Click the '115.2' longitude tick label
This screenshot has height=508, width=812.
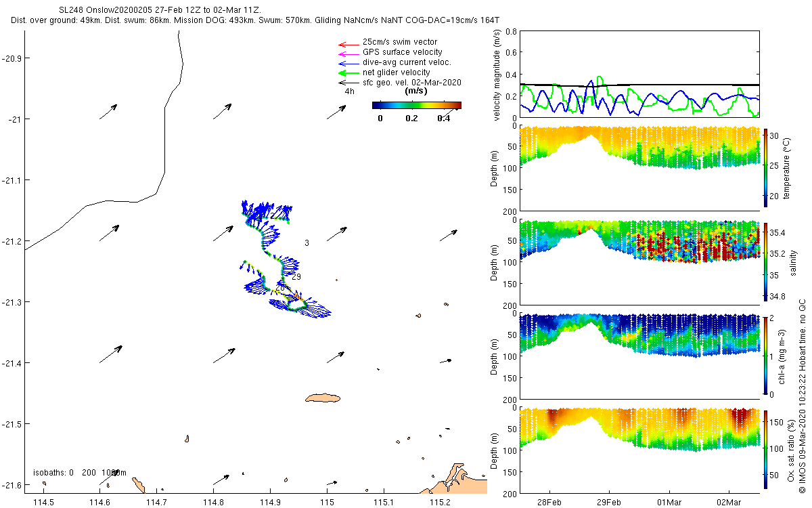(441, 501)
